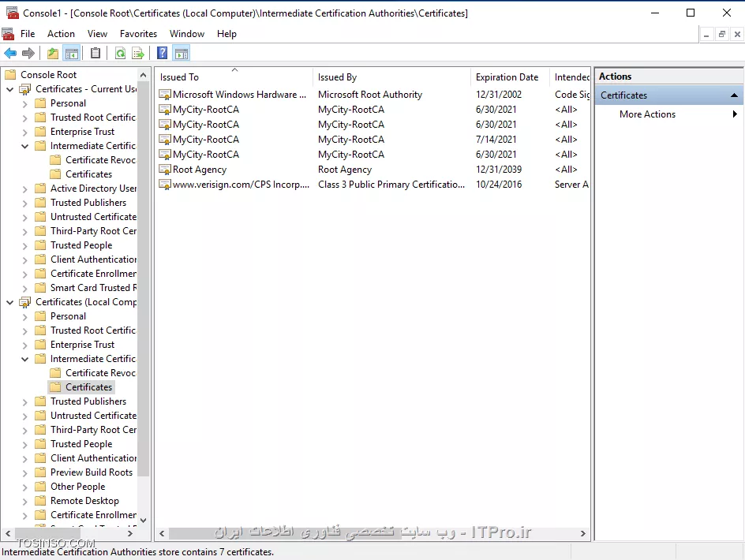
Task: Sort by Issued By column header
Action: (x=392, y=77)
